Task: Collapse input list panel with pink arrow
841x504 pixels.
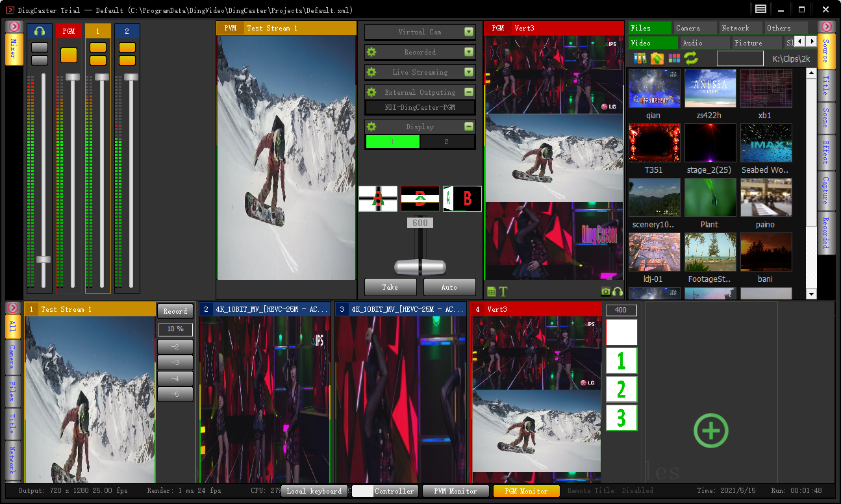Action: pyautogui.click(x=14, y=307)
